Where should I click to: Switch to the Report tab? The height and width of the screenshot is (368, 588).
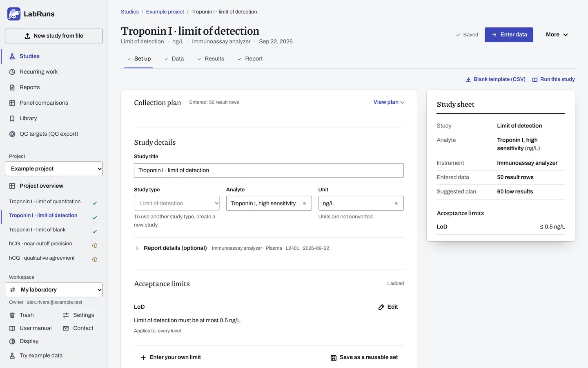click(x=250, y=59)
